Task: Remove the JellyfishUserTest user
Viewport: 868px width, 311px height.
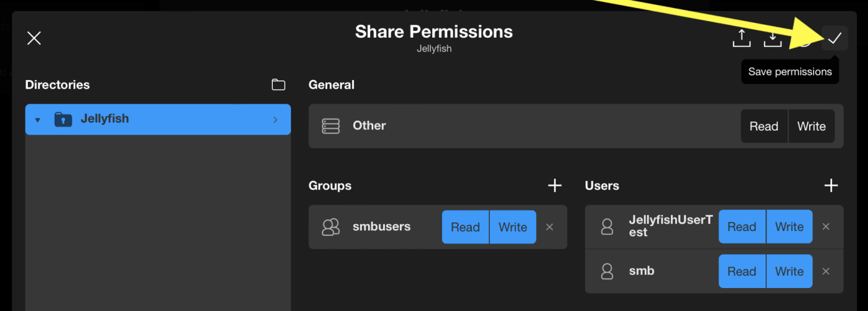Action: point(826,227)
